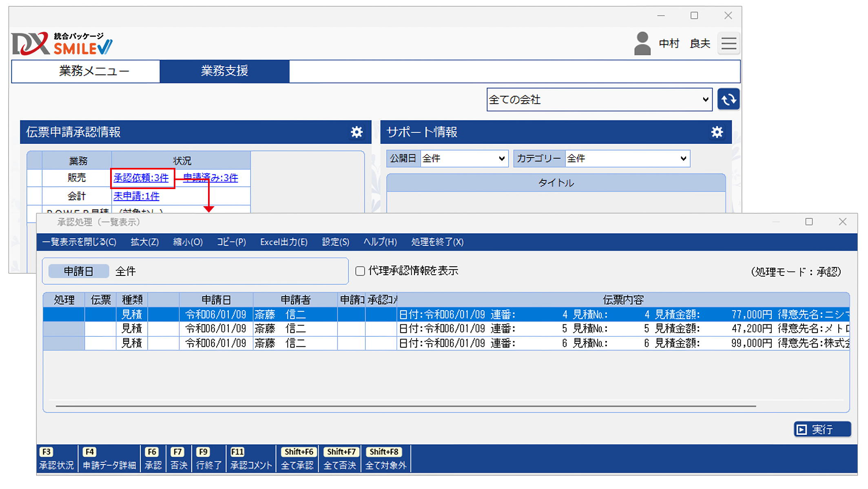Open the 公開日 filter dropdown
The image size is (868, 489).
(x=464, y=159)
